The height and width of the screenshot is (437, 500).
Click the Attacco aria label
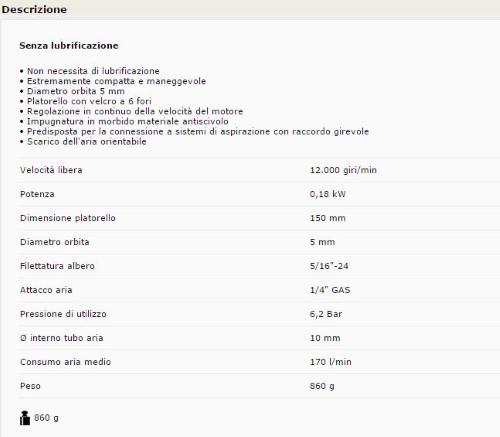coord(46,290)
